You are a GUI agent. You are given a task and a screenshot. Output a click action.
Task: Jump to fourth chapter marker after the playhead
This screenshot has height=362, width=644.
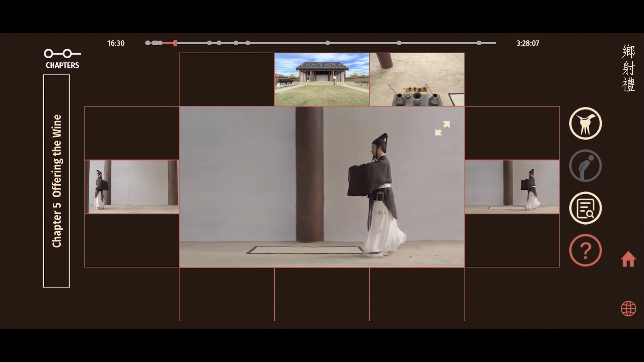248,43
